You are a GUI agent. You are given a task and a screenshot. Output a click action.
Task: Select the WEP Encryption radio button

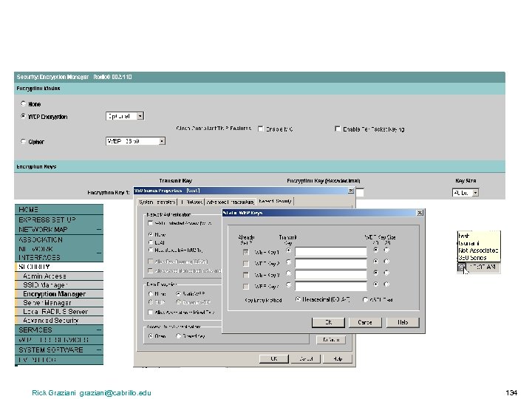[x=23, y=116]
